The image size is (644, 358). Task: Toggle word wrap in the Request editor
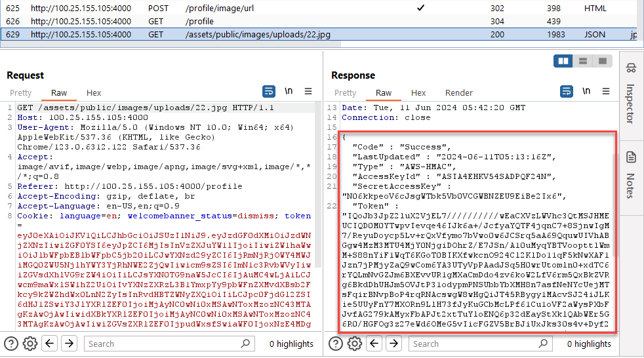click(269, 91)
